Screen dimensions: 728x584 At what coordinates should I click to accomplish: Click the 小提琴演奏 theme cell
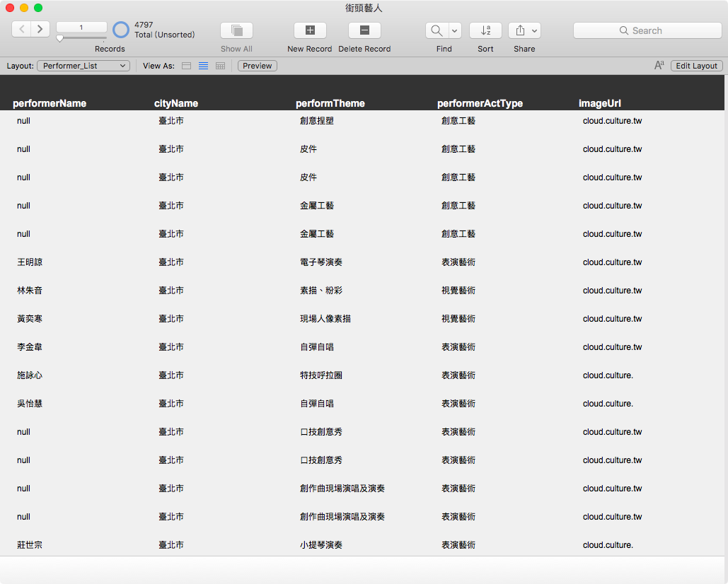point(321,545)
